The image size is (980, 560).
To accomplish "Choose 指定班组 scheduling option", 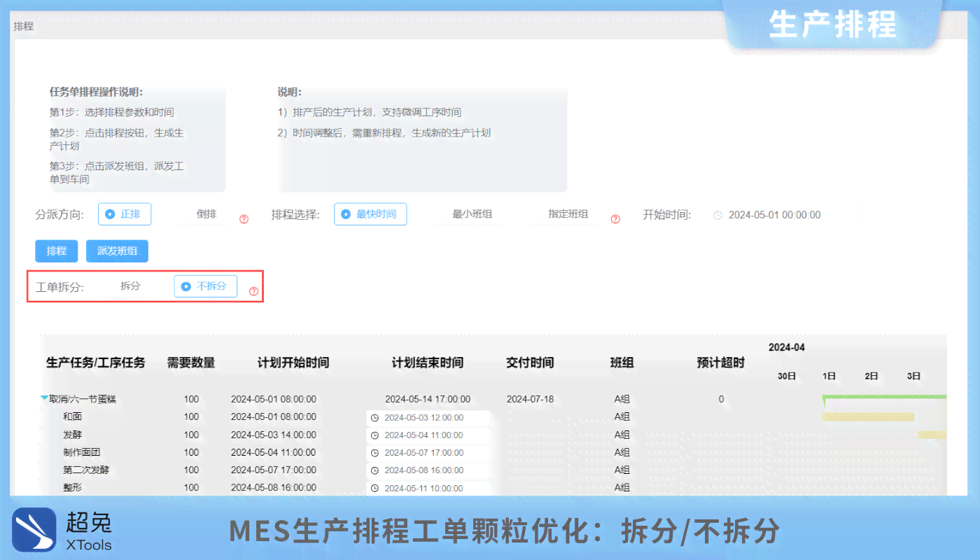I will pos(568,214).
